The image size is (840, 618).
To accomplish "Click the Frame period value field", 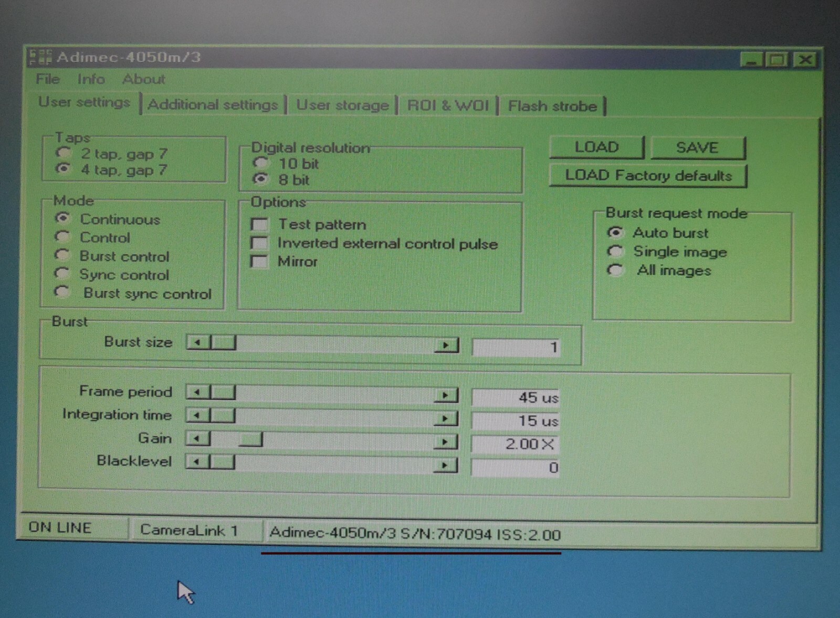I will coord(515,397).
